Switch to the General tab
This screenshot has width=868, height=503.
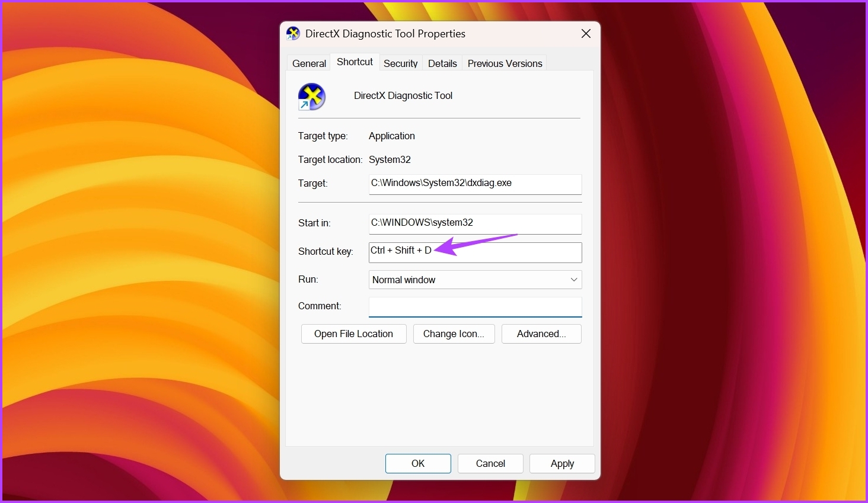click(308, 63)
